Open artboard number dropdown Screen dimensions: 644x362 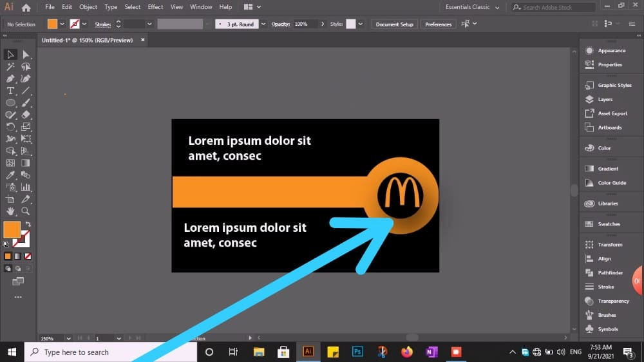(x=118, y=338)
